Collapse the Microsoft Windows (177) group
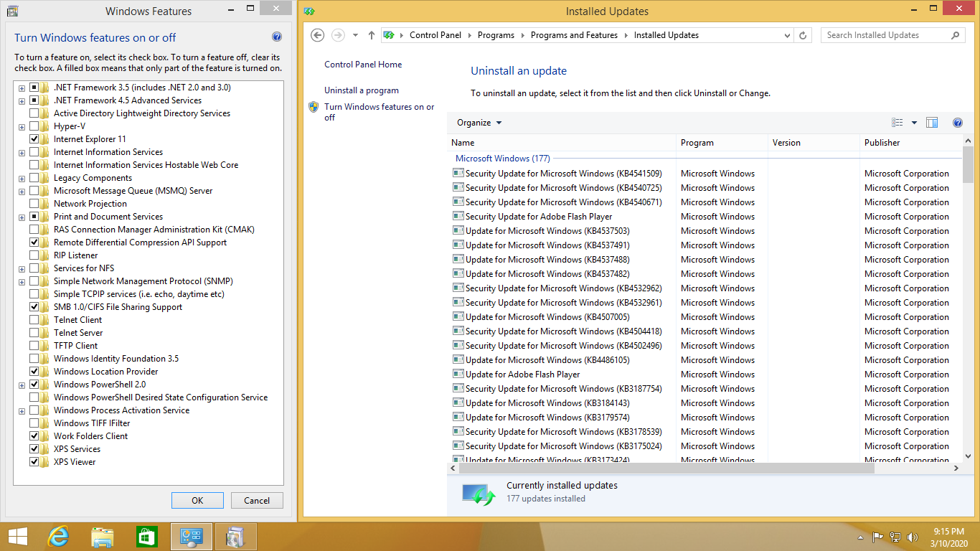The image size is (980, 551). click(502, 159)
